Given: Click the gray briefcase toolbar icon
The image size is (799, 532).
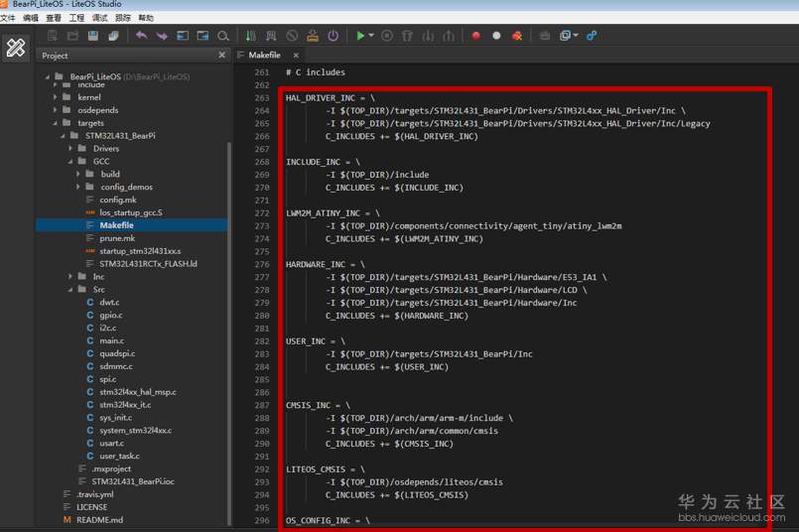Looking at the screenshot, I should coord(545,36).
